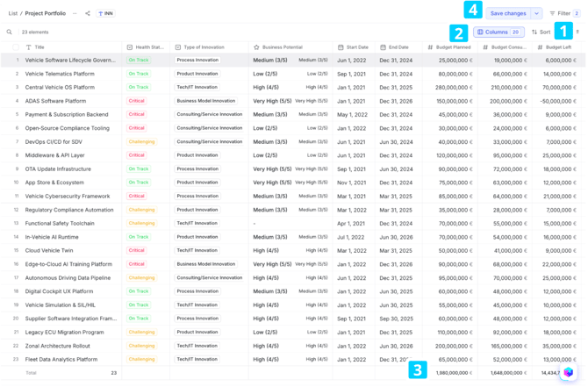Click the INN tag chip
This screenshot has width=588, height=387.
pos(105,14)
